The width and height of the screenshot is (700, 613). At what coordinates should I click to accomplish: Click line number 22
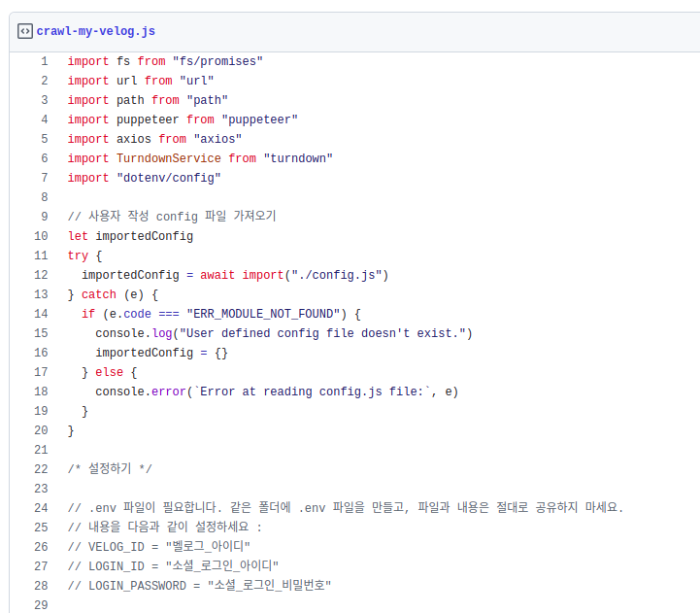click(41, 469)
